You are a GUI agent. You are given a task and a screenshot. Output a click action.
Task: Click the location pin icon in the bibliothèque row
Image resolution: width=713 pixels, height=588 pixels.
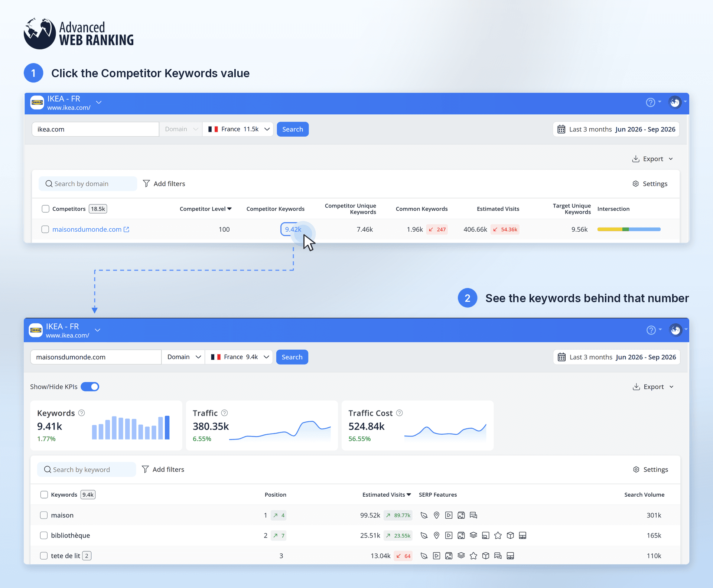tap(437, 535)
